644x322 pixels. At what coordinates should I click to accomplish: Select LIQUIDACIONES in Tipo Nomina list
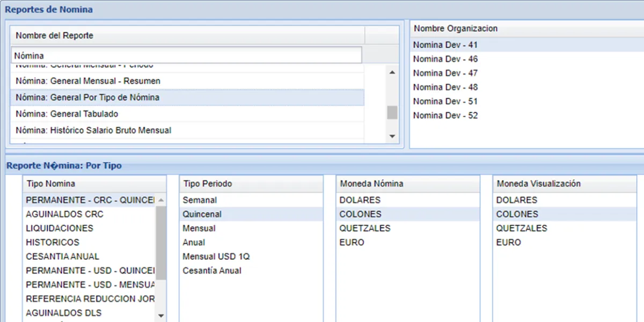tap(60, 228)
